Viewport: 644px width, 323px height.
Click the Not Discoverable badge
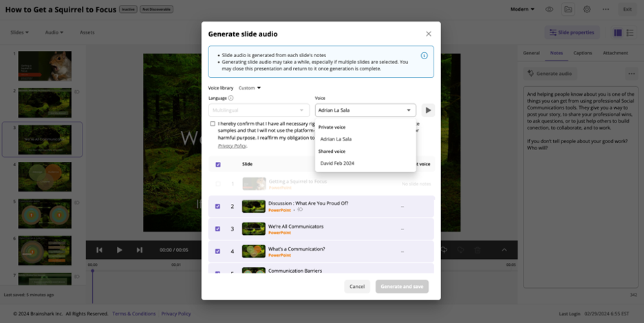tap(156, 9)
